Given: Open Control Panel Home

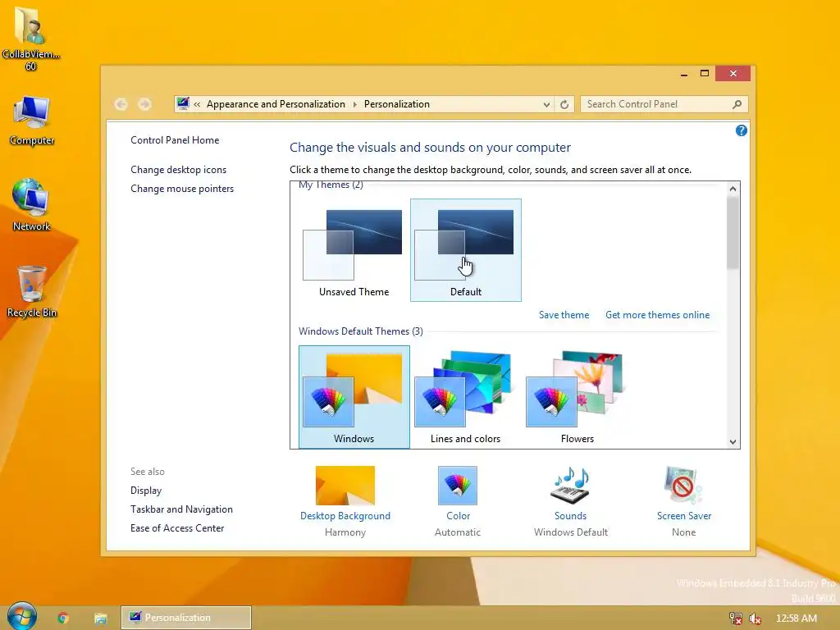Looking at the screenshot, I should (x=175, y=139).
